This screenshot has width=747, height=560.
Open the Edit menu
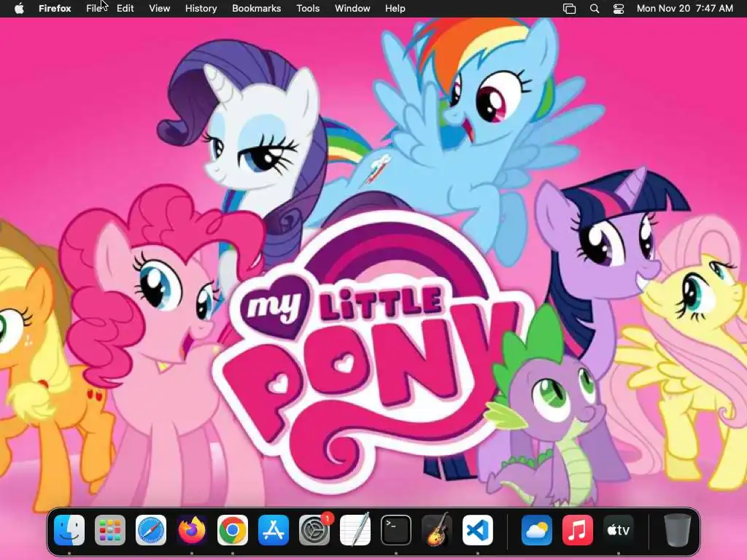click(x=125, y=9)
